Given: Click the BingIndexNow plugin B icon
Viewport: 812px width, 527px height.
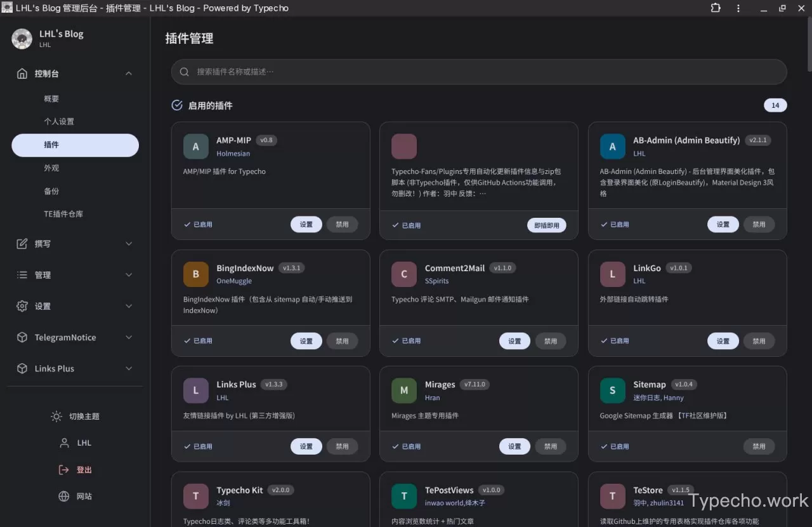Looking at the screenshot, I should pos(196,274).
